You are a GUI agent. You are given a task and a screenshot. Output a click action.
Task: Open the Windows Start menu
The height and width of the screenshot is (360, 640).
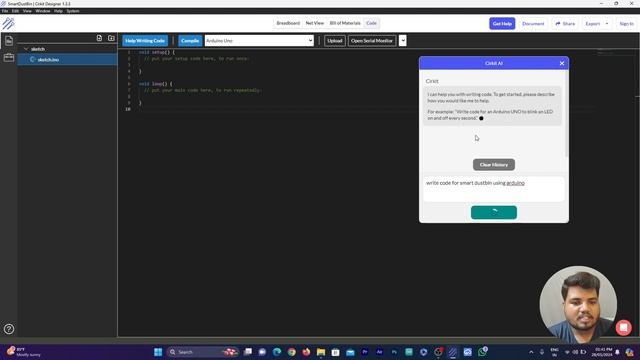[158, 352]
